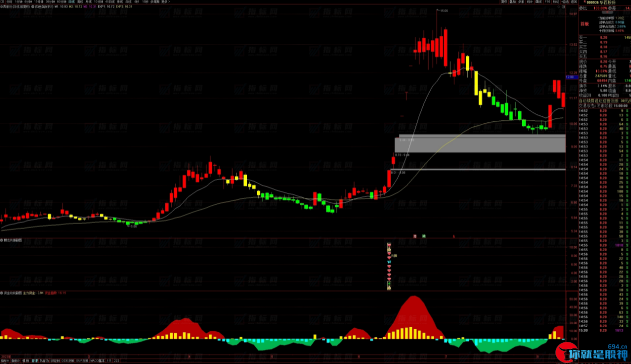
Task: Click the 5.56 low price label on chart
Action: pos(133,227)
